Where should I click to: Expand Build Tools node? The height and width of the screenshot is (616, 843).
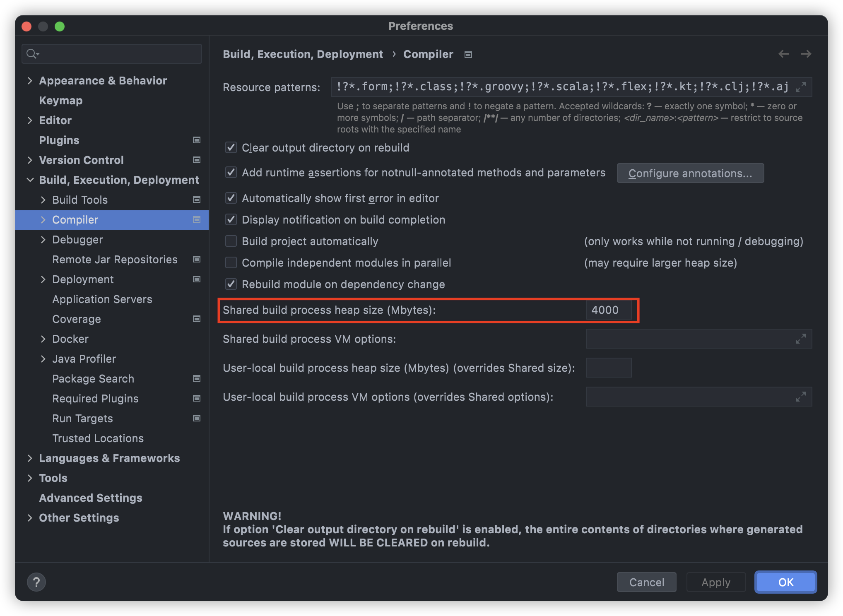pyautogui.click(x=43, y=200)
